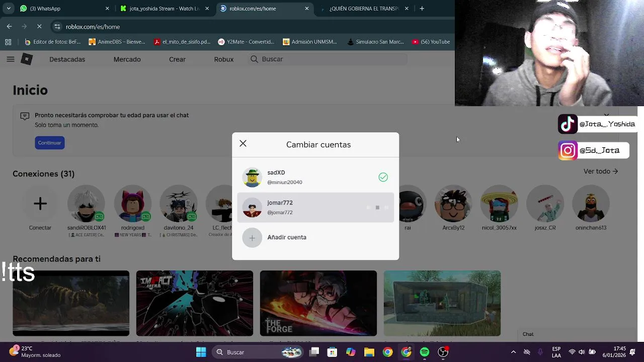Open the Admisión UNMSM bookmark

(310, 42)
